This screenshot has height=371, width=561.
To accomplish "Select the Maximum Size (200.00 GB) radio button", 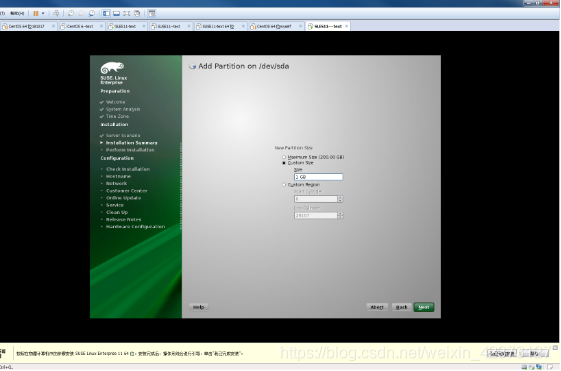I will pos(284,157).
